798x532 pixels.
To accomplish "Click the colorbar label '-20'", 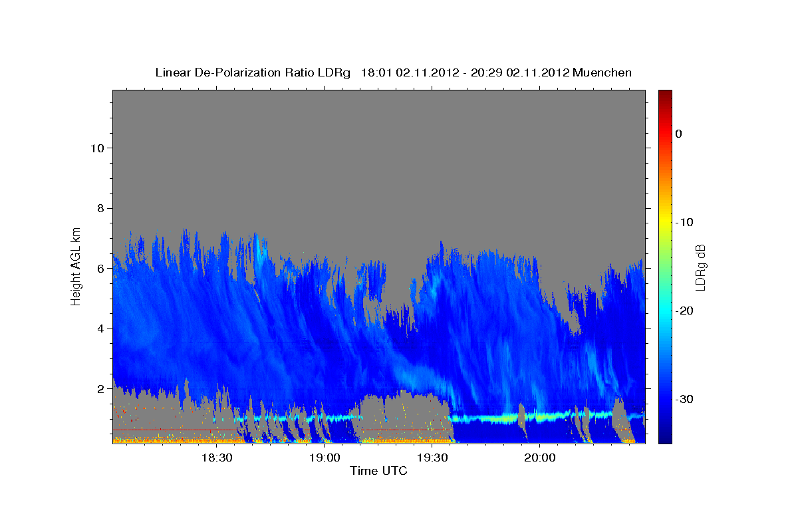I will pos(684,311).
